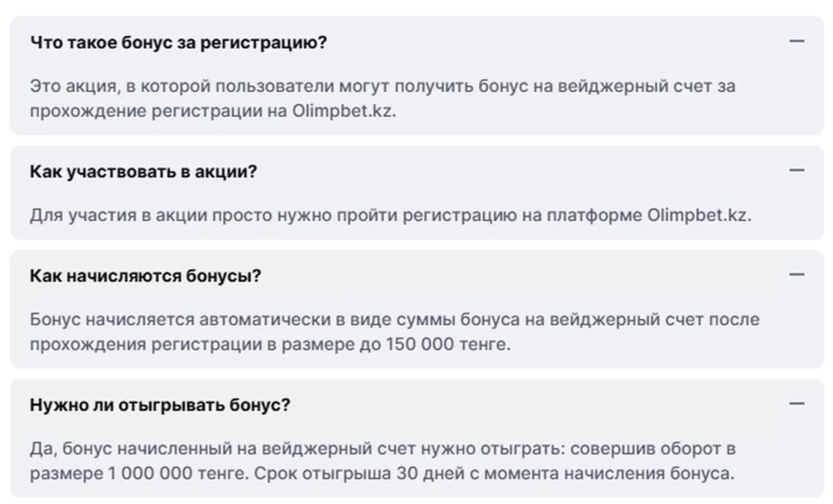Click the answer starting 'Да, бонус начисленный'

382,461
